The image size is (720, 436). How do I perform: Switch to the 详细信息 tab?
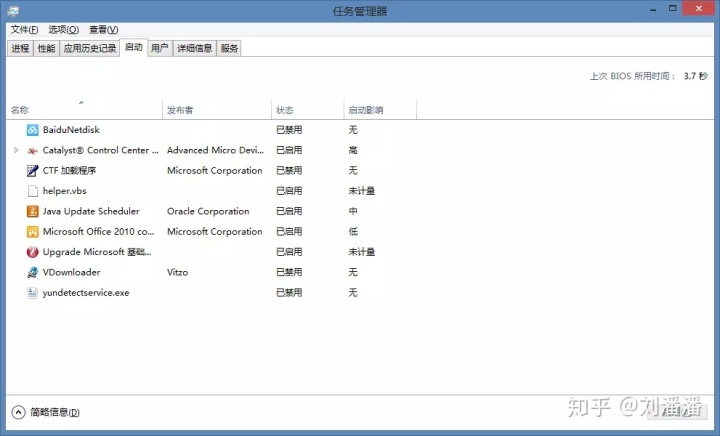(x=195, y=48)
